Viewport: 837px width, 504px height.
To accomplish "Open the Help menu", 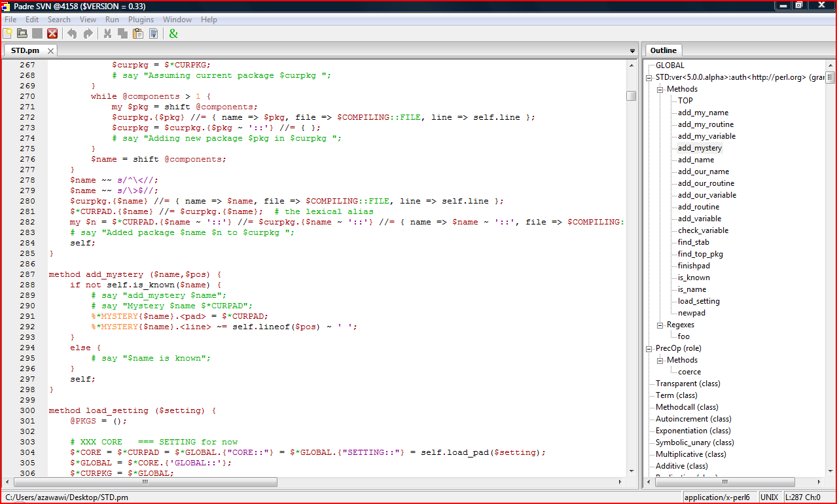I will point(209,20).
